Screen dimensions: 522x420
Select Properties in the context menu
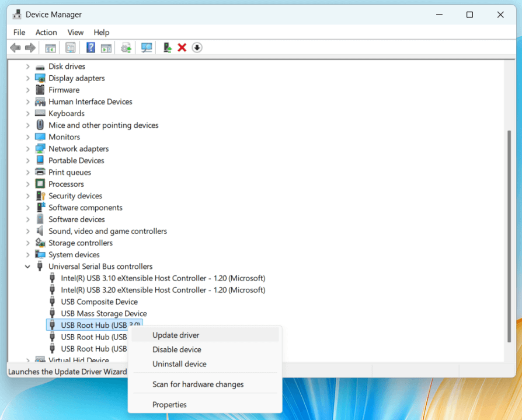click(169, 404)
